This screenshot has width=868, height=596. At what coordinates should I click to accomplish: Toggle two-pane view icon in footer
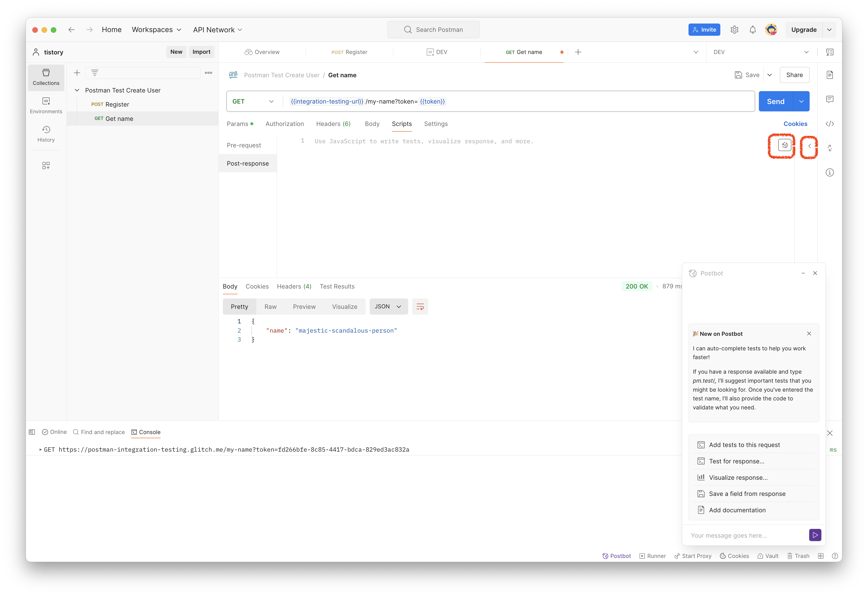click(x=820, y=556)
